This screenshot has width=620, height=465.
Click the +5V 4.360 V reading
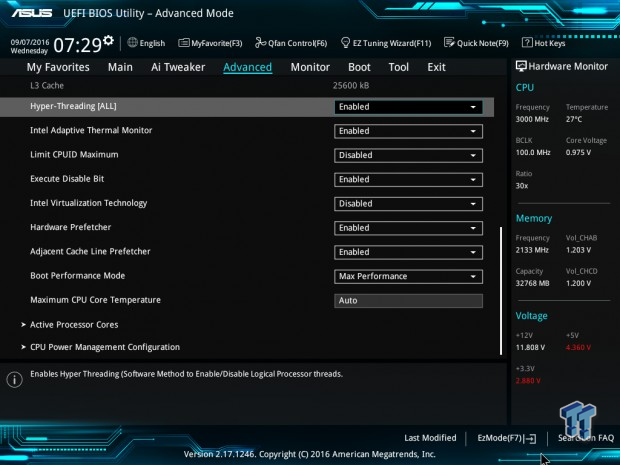coord(578,348)
